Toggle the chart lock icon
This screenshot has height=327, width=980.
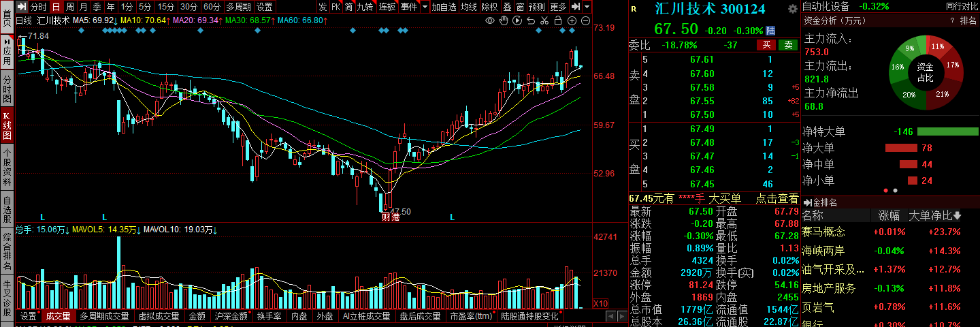(x=557, y=21)
